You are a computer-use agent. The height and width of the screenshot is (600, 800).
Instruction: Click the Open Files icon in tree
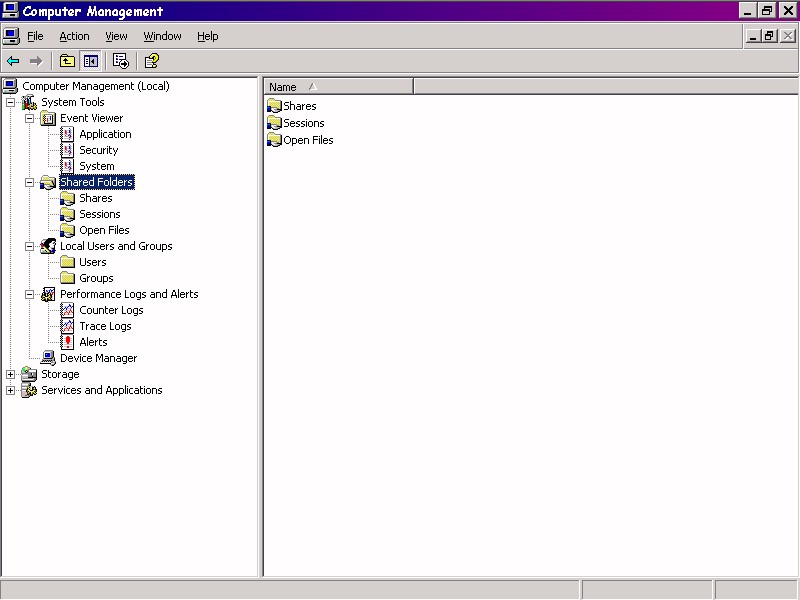67,230
